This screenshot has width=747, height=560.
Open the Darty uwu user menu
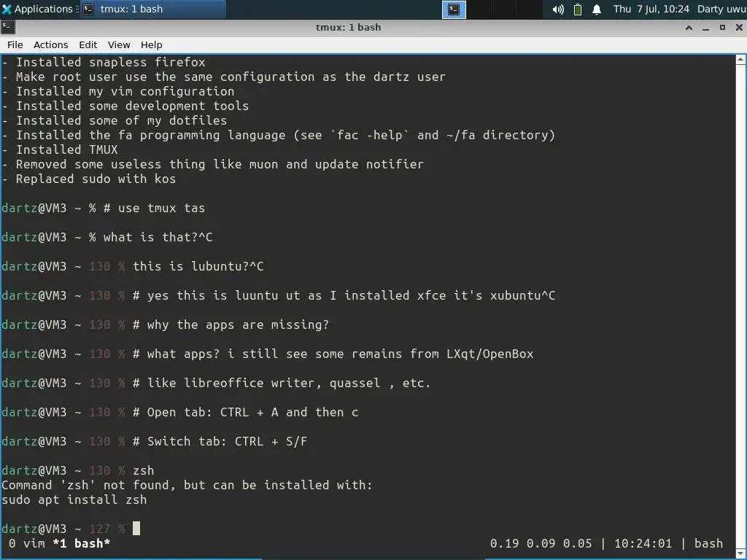pyautogui.click(x=721, y=9)
